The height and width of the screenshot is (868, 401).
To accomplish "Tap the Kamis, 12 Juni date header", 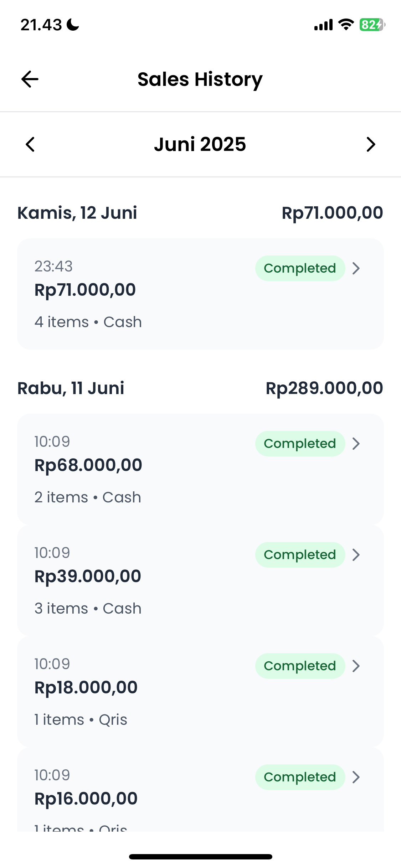I will click(x=77, y=213).
